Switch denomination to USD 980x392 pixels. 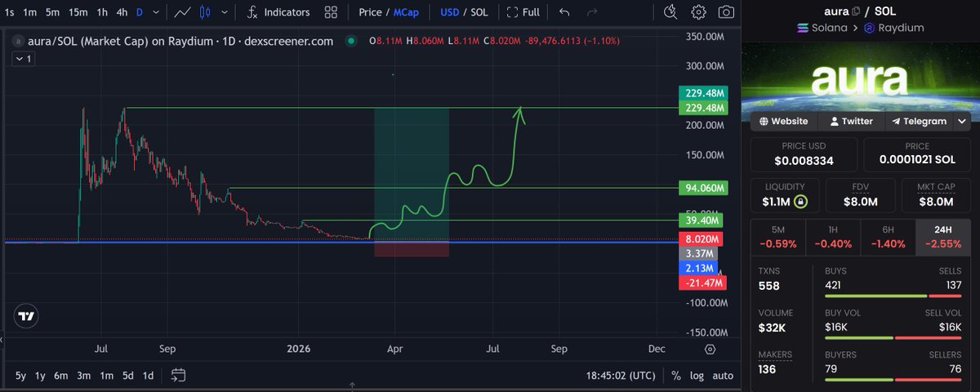click(x=450, y=12)
